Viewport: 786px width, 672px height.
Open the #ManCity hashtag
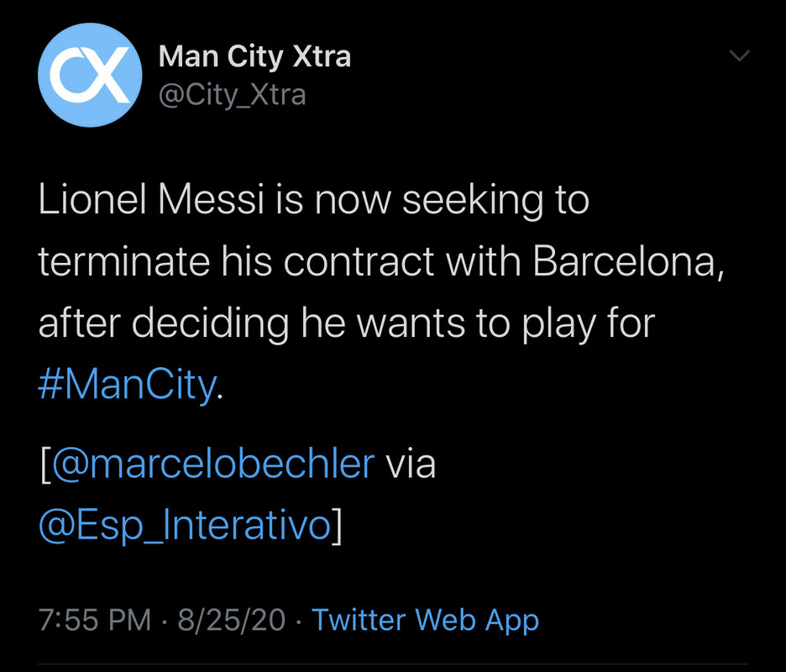(128, 386)
